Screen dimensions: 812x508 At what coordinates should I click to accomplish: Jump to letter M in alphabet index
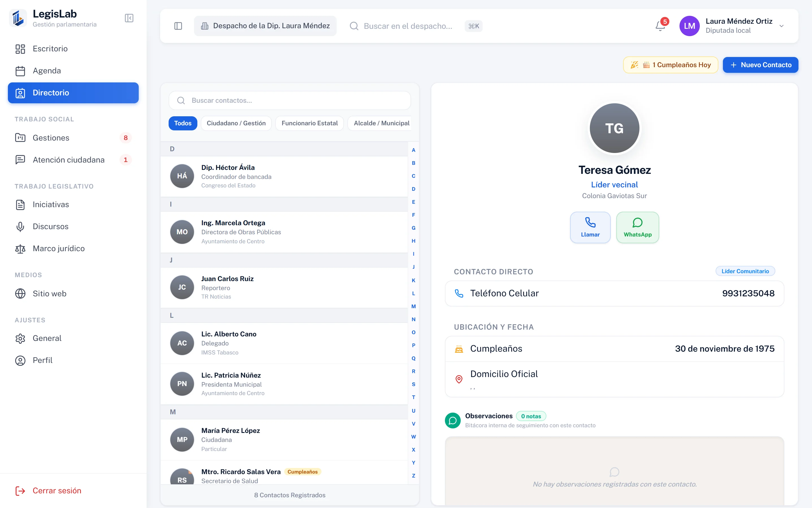413,306
